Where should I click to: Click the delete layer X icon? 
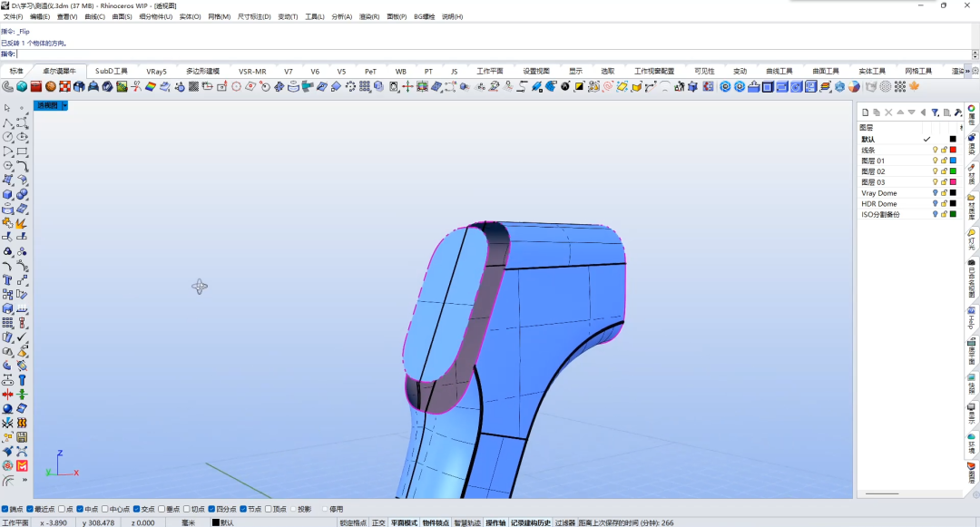(x=888, y=112)
